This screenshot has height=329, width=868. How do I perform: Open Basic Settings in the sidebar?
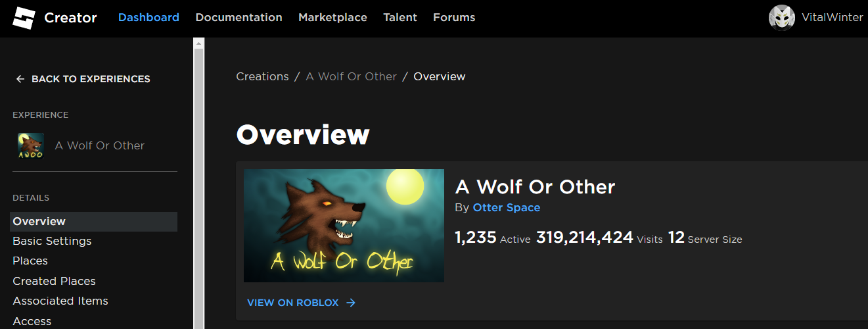pyautogui.click(x=52, y=241)
